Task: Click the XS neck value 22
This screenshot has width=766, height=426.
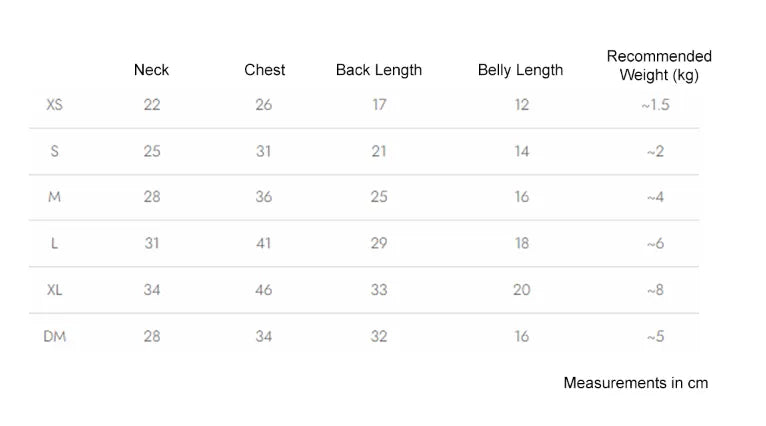Action: coord(152,104)
